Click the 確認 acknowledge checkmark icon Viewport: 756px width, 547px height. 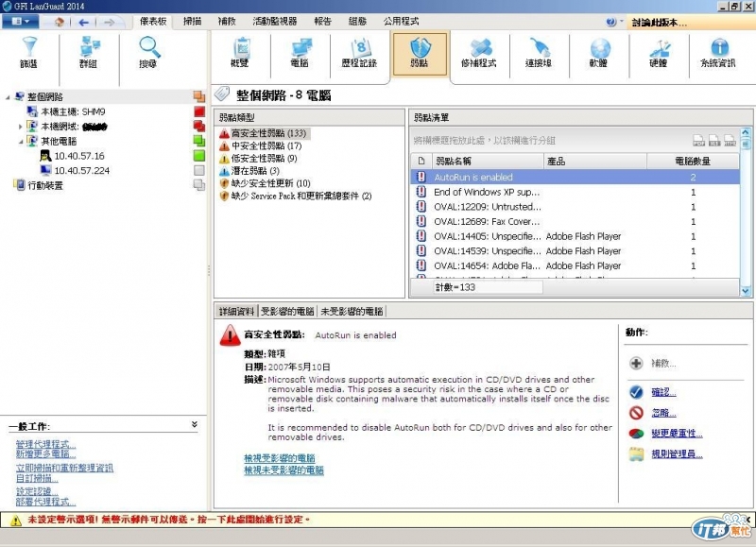tap(636, 392)
